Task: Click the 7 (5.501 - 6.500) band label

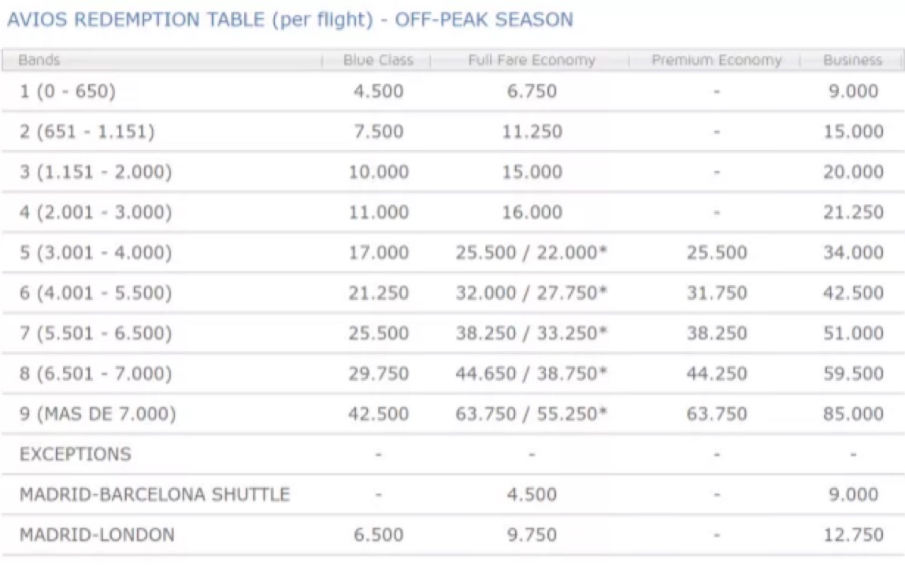Action: point(96,334)
